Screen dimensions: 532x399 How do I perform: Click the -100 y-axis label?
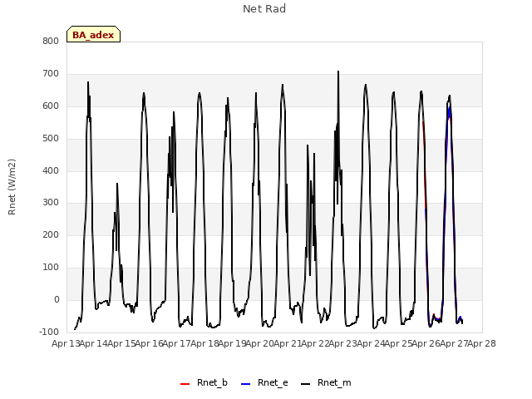(x=49, y=332)
